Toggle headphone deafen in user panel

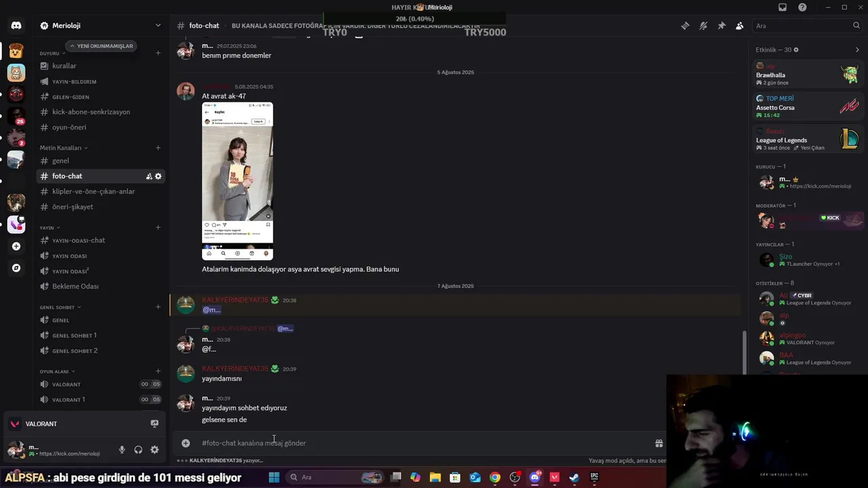point(138,449)
